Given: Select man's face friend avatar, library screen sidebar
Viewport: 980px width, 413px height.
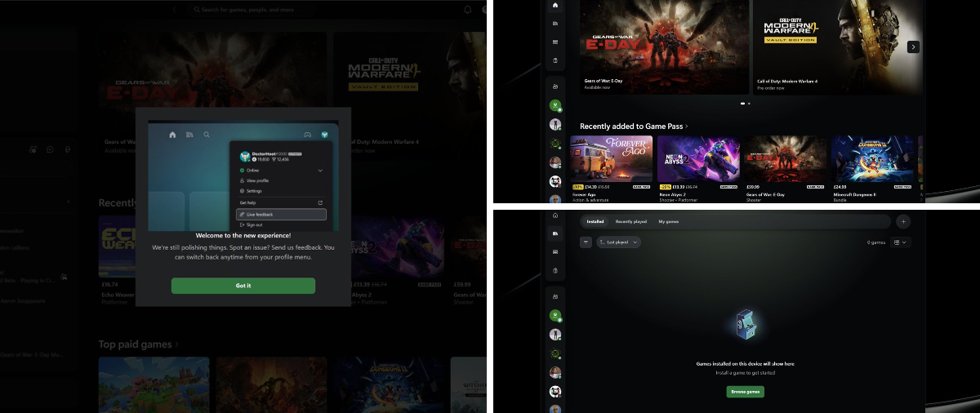Looking at the screenshot, I should point(555,372).
